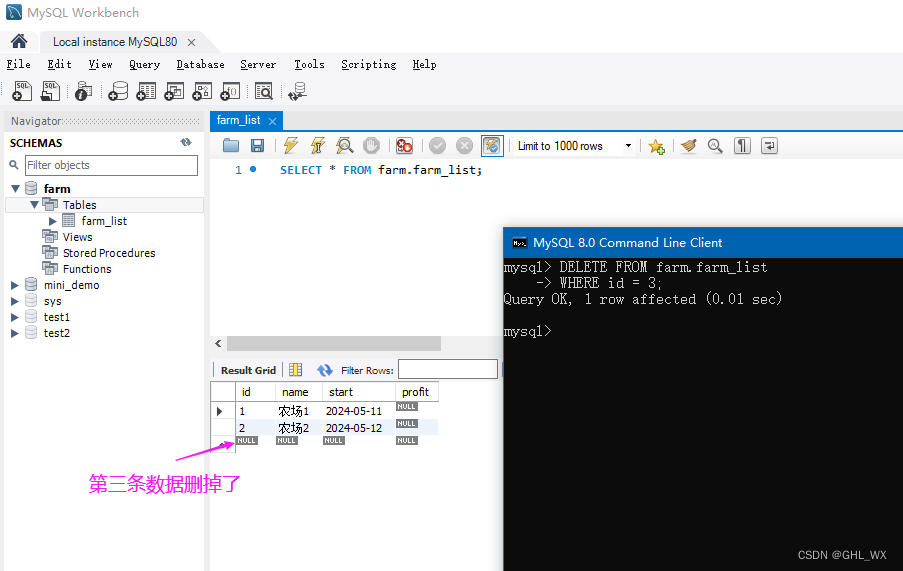Open the Help menu

point(424,64)
